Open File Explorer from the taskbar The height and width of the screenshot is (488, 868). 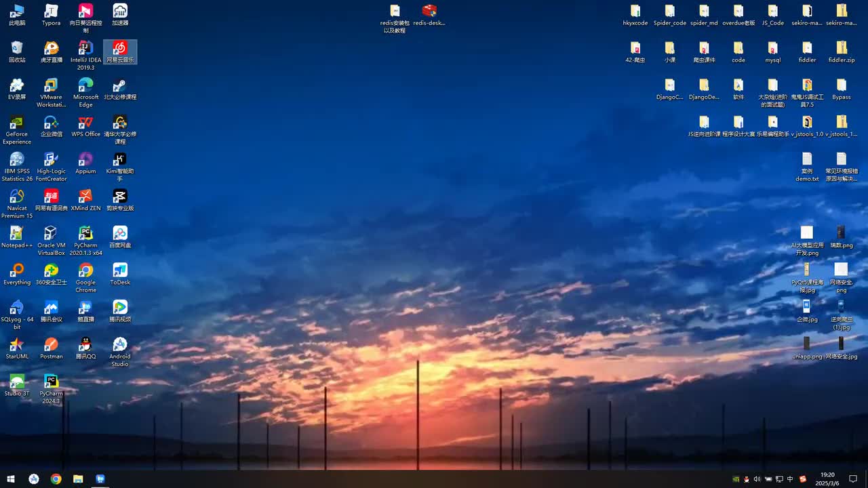click(78, 479)
